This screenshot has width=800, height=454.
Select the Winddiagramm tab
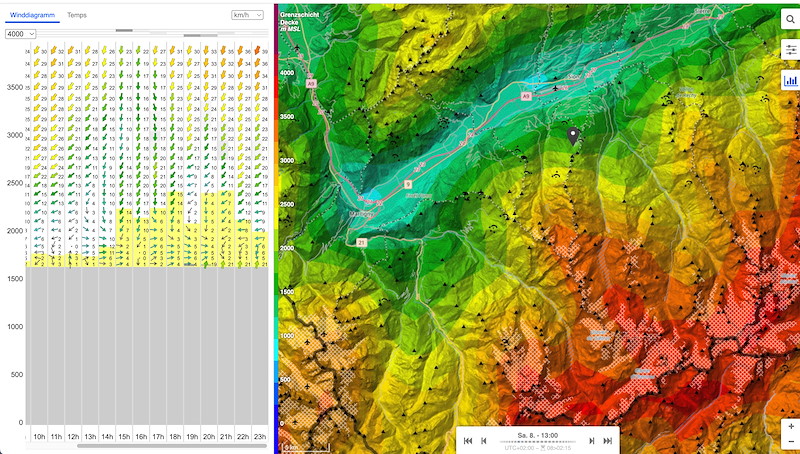[x=31, y=16]
